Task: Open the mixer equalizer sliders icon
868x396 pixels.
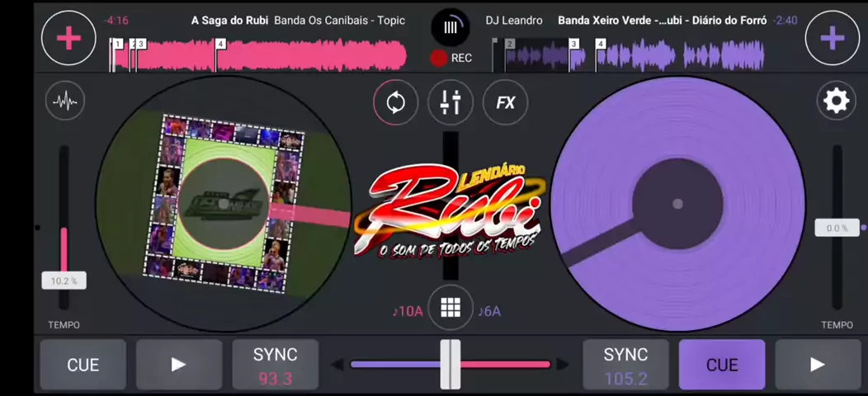Action: tap(451, 103)
